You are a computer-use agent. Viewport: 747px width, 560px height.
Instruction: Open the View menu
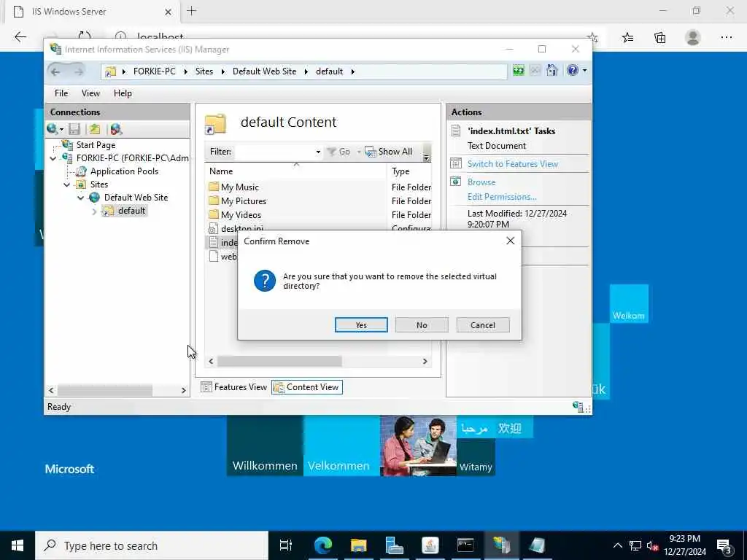[90, 93]
